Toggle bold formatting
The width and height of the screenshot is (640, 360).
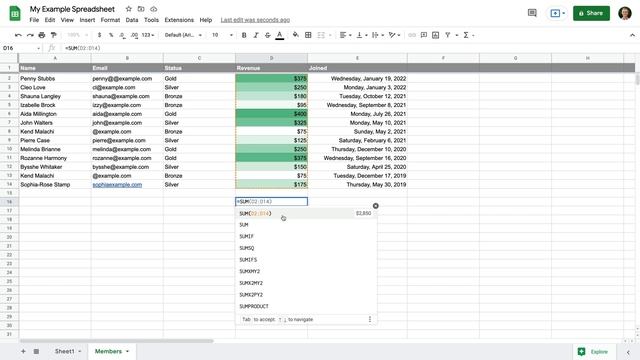(244, 35)
